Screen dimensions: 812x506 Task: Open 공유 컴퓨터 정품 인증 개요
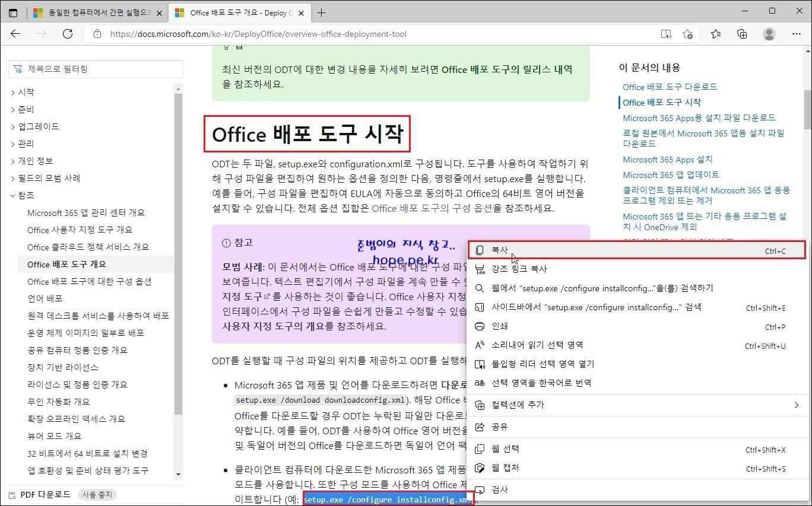point(77,350)
